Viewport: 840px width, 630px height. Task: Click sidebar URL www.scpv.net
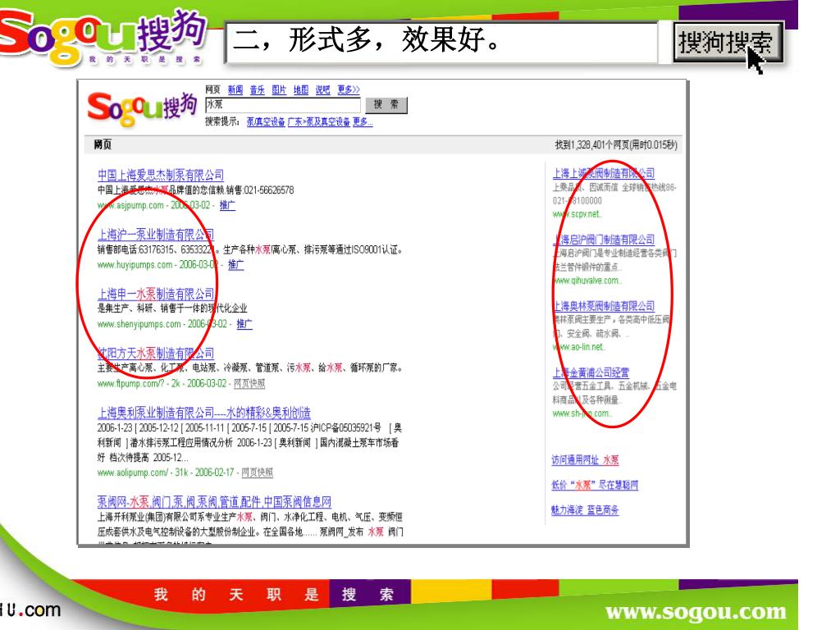pyautogui.click(x=577, y=214)
